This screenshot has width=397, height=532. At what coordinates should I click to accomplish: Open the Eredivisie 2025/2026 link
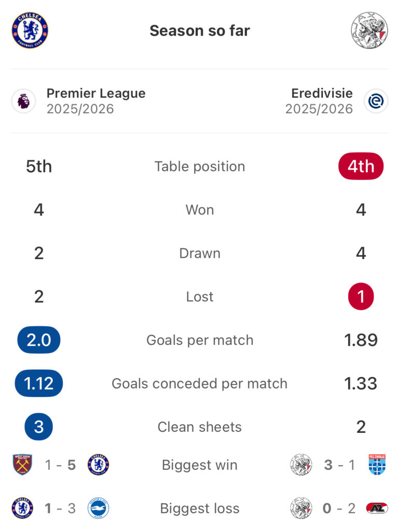click(319, 101)
